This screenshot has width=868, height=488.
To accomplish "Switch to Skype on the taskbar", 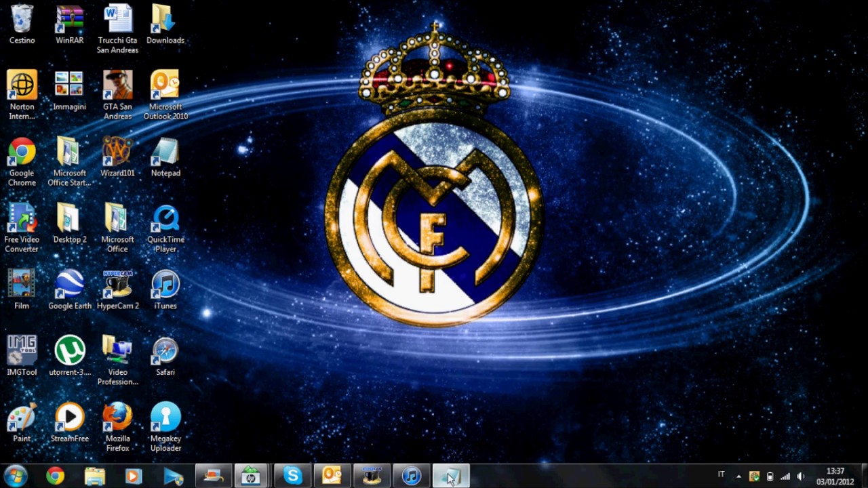I will 292,476.
